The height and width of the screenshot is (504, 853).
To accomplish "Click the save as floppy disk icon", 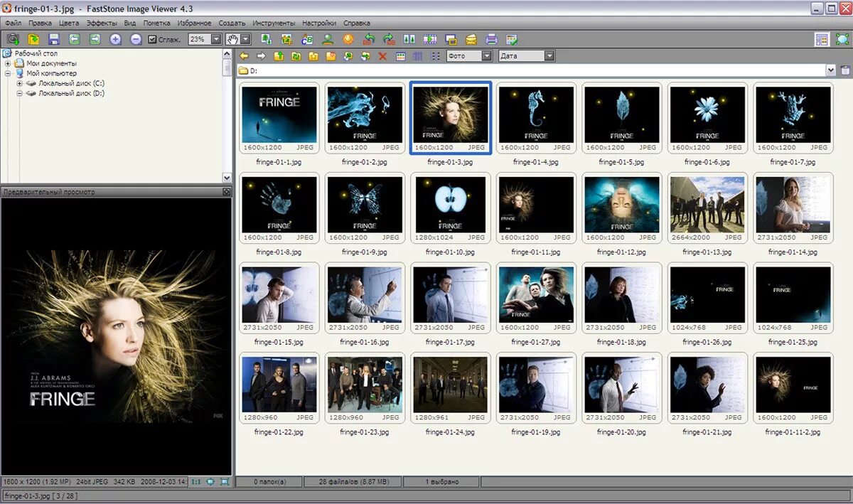I will 54,39.
